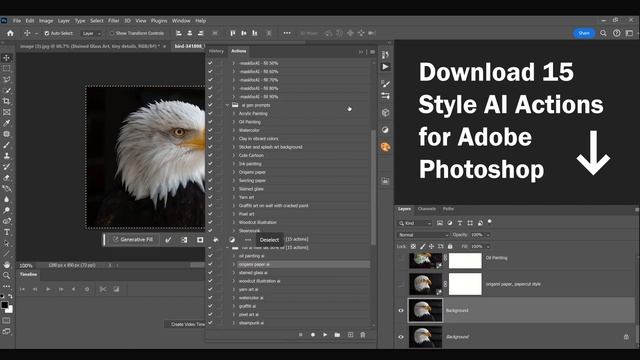Click the Deselect button
This screenshot has width=640, height=360.
tap(269, 240)
